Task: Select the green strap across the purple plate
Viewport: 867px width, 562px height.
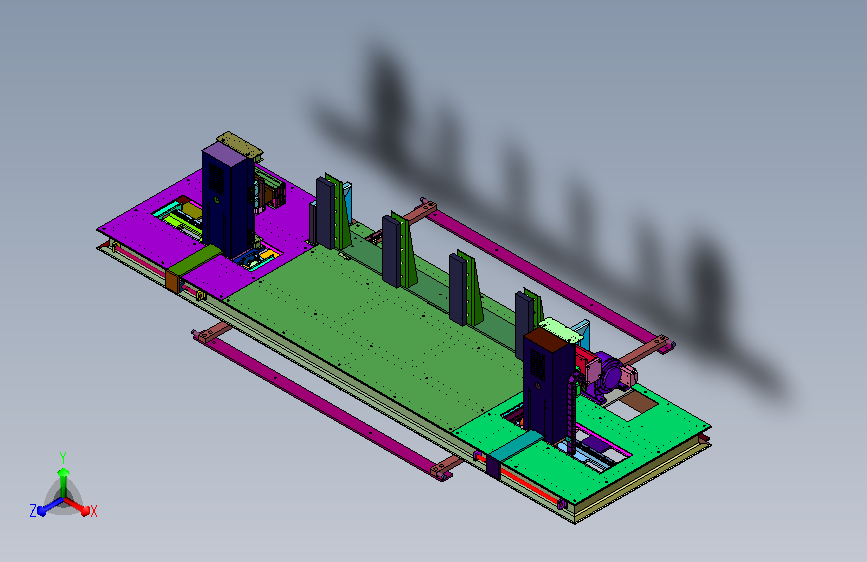Action: (x=195, y=260)
